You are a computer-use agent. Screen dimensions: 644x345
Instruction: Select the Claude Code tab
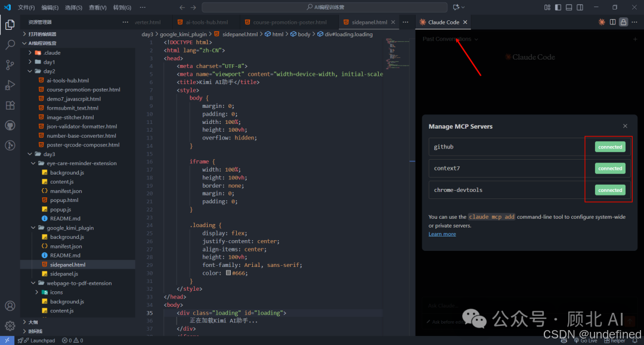pyautogui.click(x=443, y=22)
